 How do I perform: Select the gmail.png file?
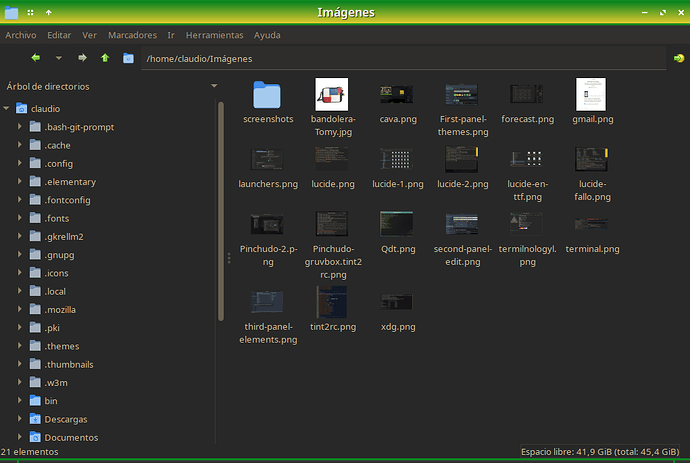pyautogui.click(x=592, y=95)
